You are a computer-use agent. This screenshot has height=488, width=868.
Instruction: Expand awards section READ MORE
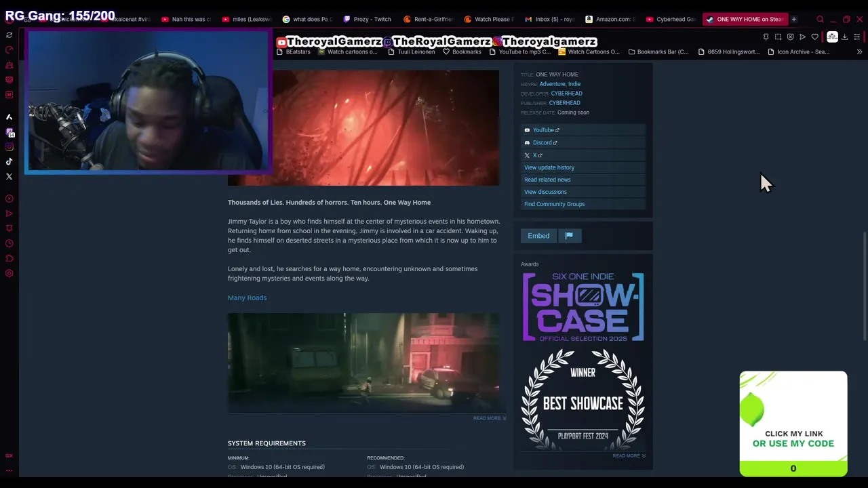point(629,455)
